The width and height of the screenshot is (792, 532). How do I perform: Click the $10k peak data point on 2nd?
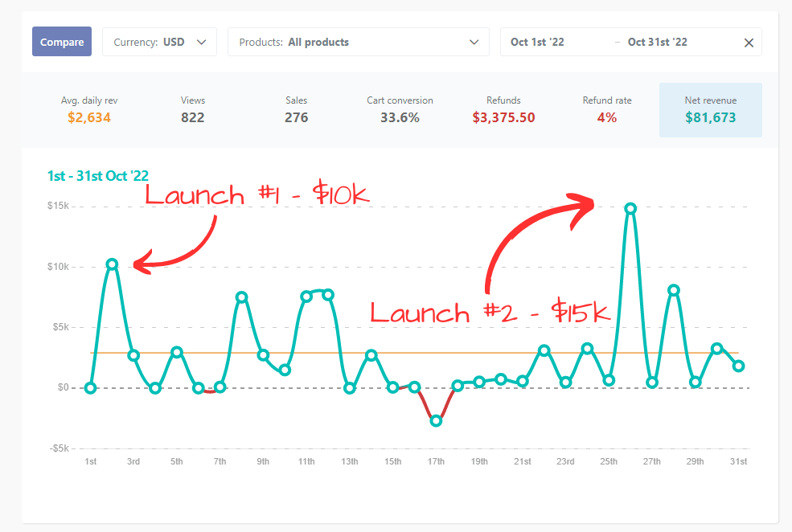click(113, 264)
